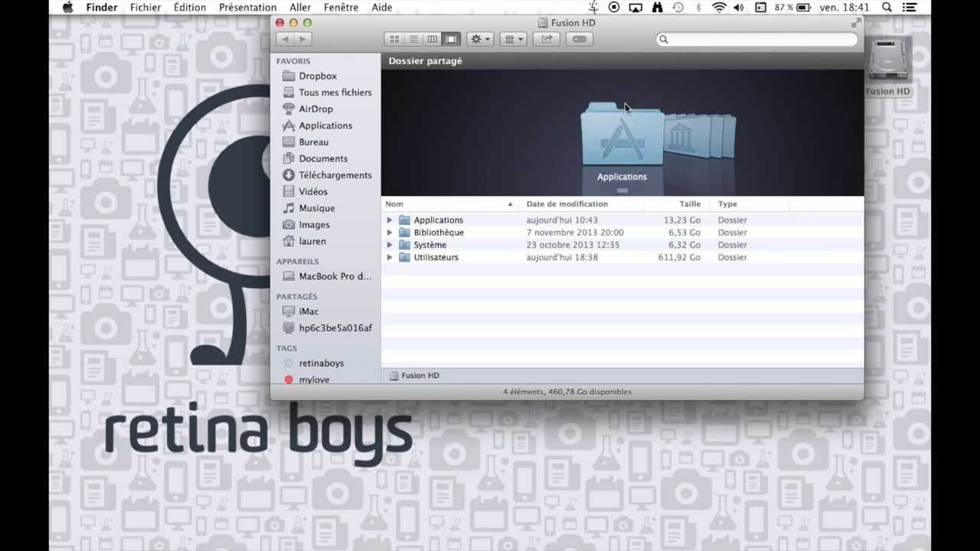
Task: Sort by Nom column header
Action: point(449,204)
